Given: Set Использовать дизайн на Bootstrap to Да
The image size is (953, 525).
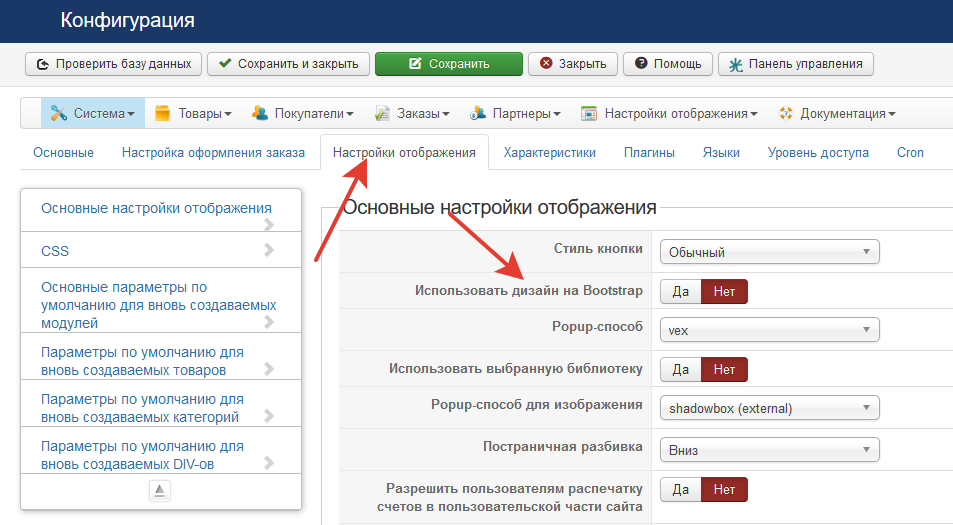Looking at the screenshot, I should click(x=681, y=292).
